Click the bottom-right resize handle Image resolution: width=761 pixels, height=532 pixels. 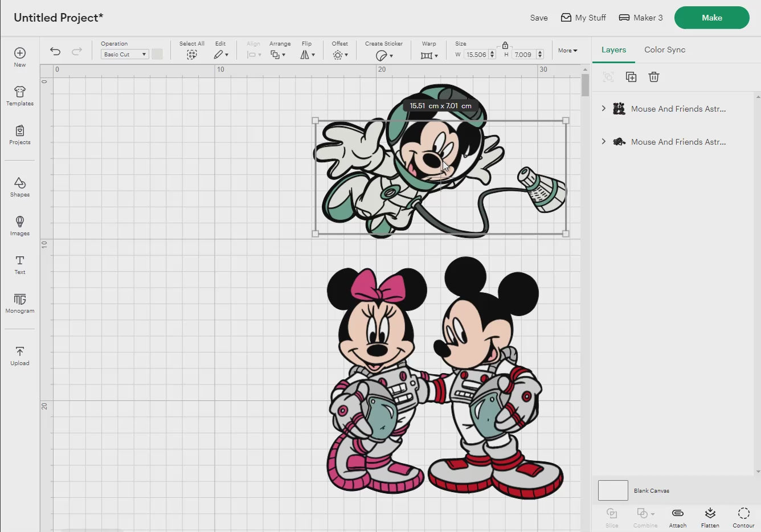[566, 234]
